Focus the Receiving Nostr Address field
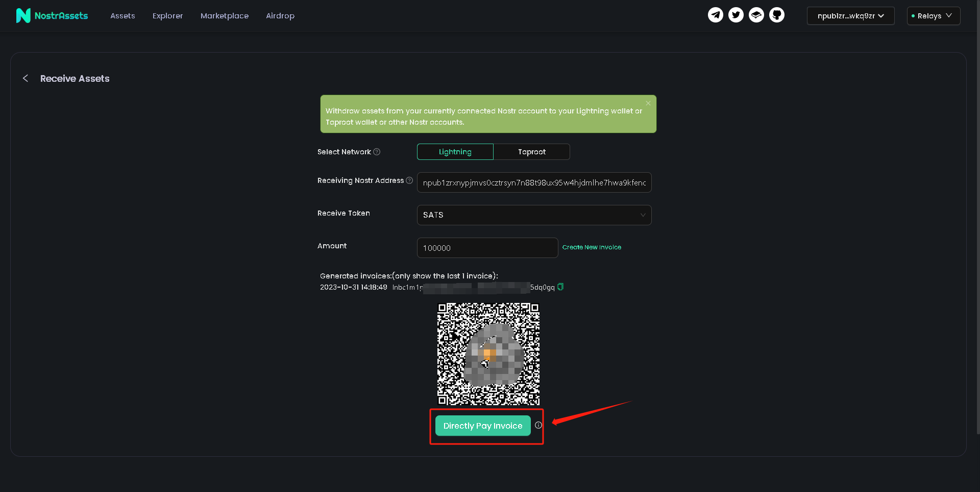Screen dimensions: 980x492 pyautogui.click(x=534, y=182)
